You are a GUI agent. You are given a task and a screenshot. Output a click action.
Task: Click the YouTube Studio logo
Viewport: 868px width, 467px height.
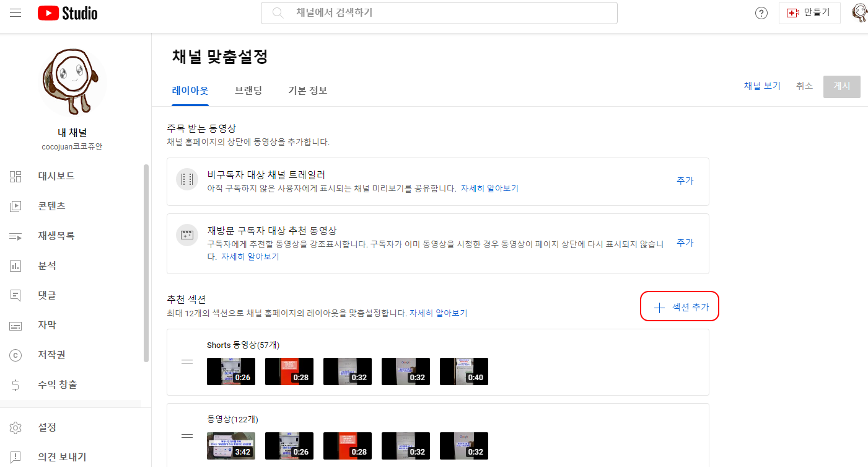(x=68, y=13)
